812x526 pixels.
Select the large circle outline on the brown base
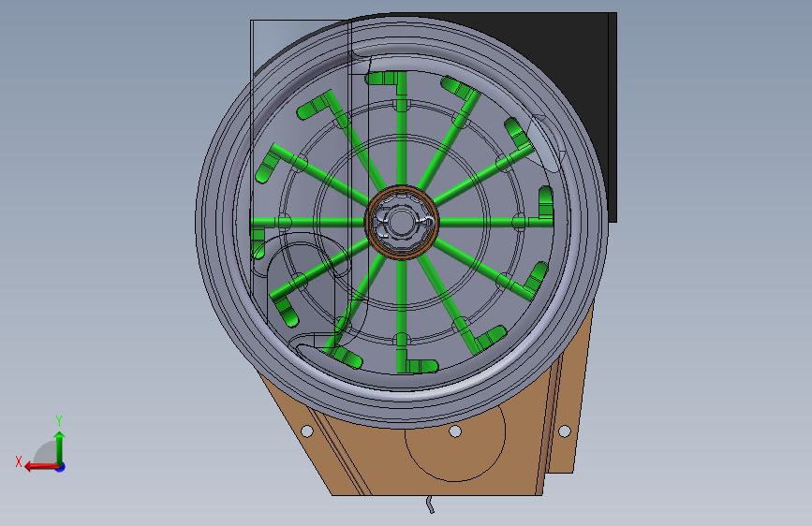click(454, 445)
